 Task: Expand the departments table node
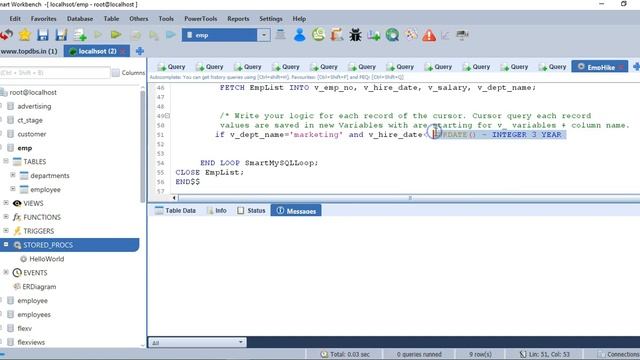[13, 175]
